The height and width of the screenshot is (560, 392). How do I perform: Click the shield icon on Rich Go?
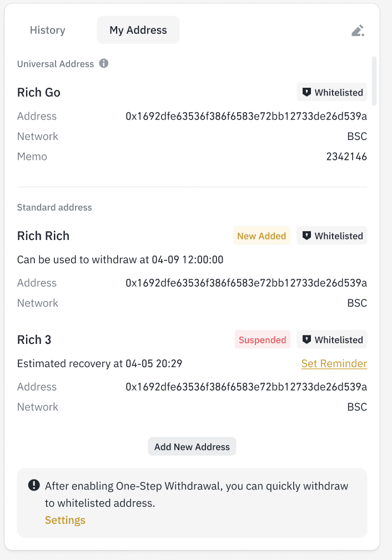(306, 92)
